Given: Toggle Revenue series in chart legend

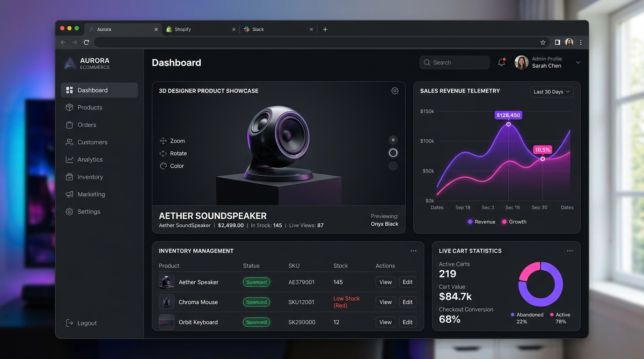Looking at the screenshot, I should coord(481,222).
